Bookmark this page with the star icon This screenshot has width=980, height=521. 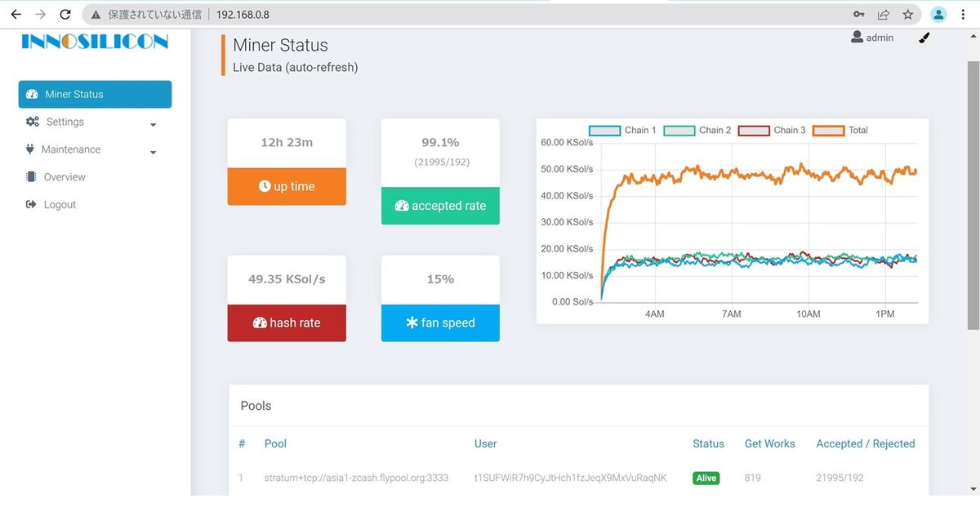click(x=908, y=15)
